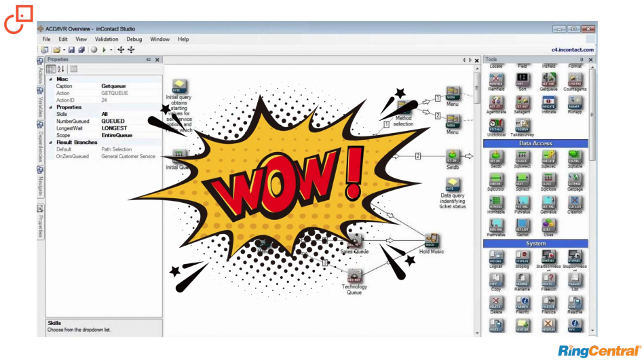The image size is (644, 361).
Task: Open the Validation menu
Action: (107, 39)
